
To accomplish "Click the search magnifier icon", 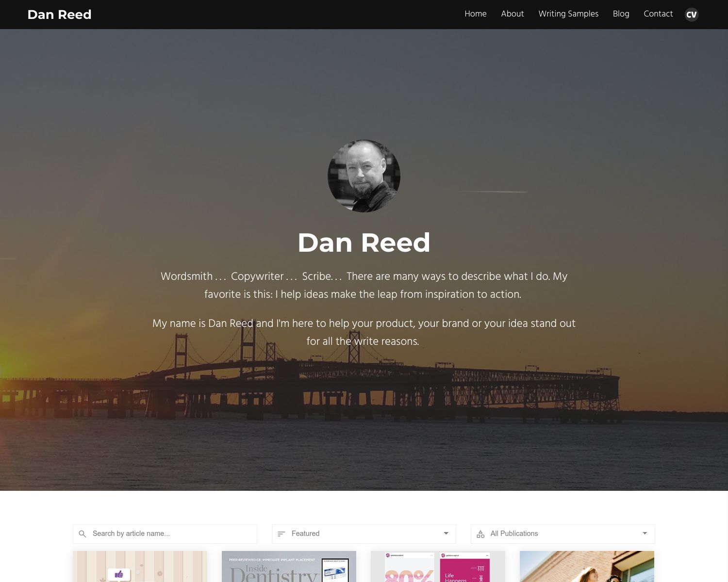I will [x=83, y=533].
